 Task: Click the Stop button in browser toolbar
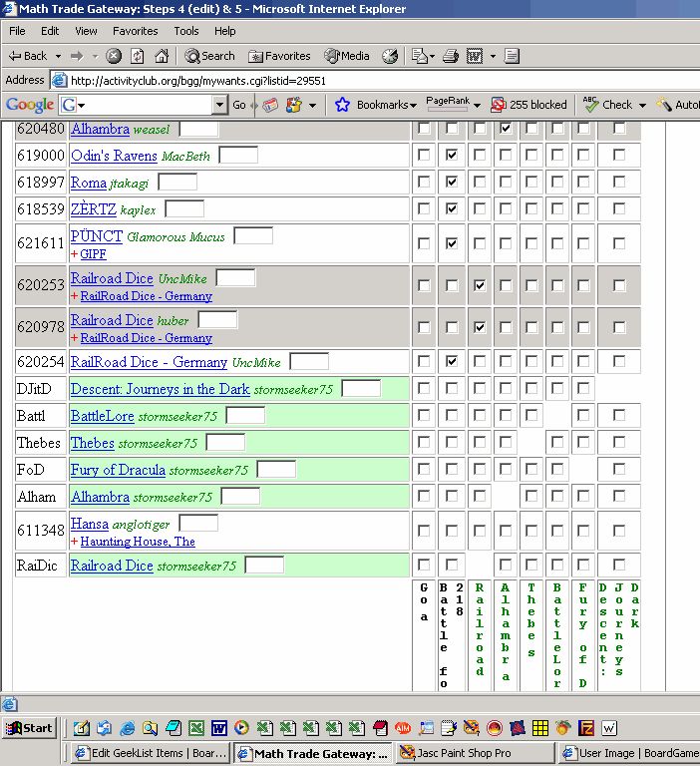coord(114,57)
